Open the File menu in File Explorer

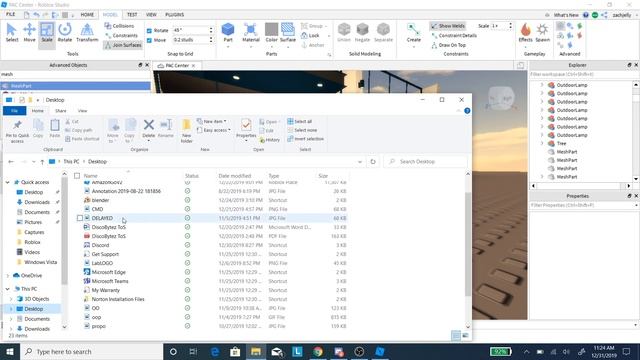pyautogui.click(x=14, y=111)
